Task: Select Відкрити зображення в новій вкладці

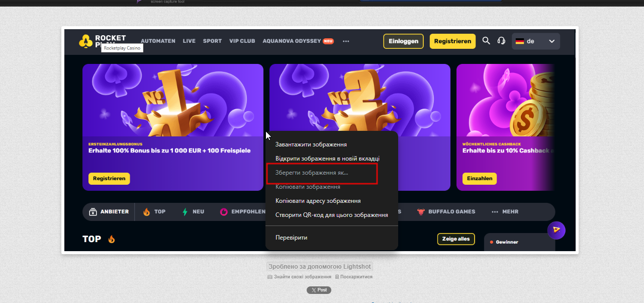Action: (x=332, y=159)
